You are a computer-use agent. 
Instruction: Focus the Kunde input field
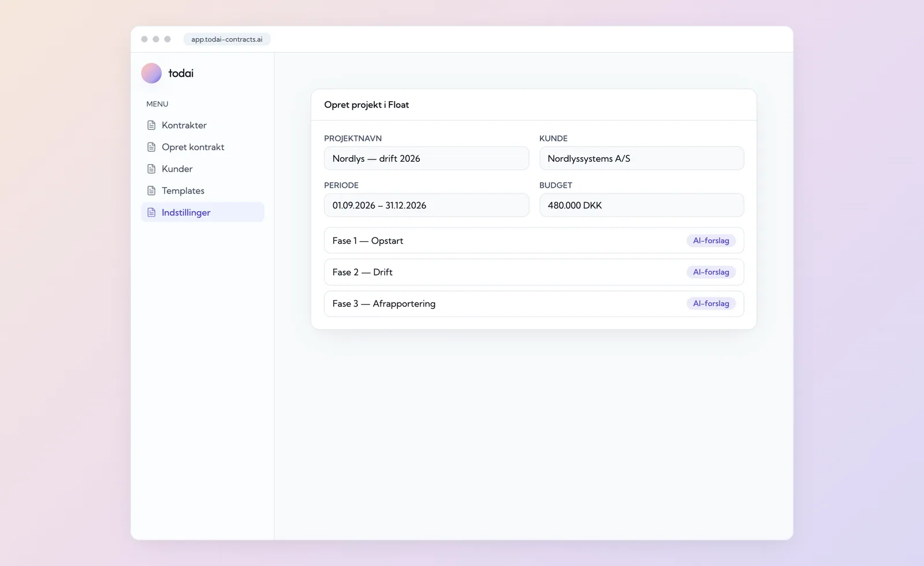642,158
